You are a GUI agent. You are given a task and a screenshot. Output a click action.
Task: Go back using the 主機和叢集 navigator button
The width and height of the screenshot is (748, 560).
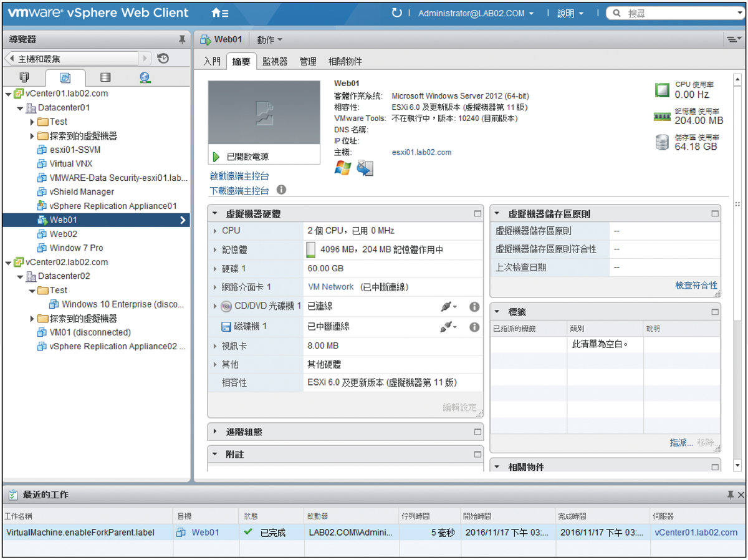click(72, 59)
